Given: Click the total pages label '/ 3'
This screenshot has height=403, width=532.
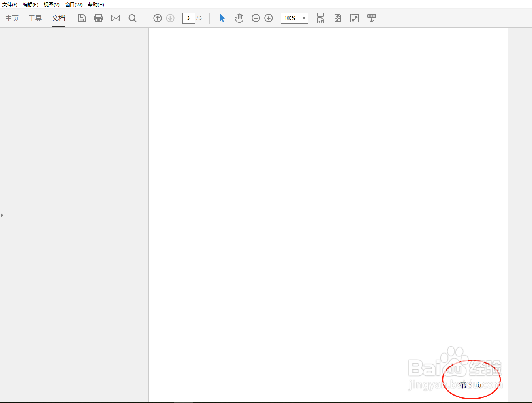Looking at the screenshot, I should [x=199, y=18].
